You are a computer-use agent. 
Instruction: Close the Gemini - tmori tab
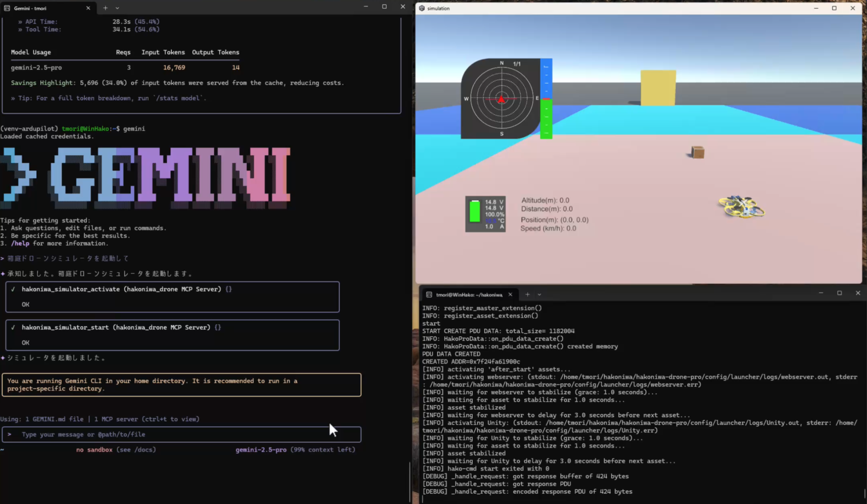[88, 8]
